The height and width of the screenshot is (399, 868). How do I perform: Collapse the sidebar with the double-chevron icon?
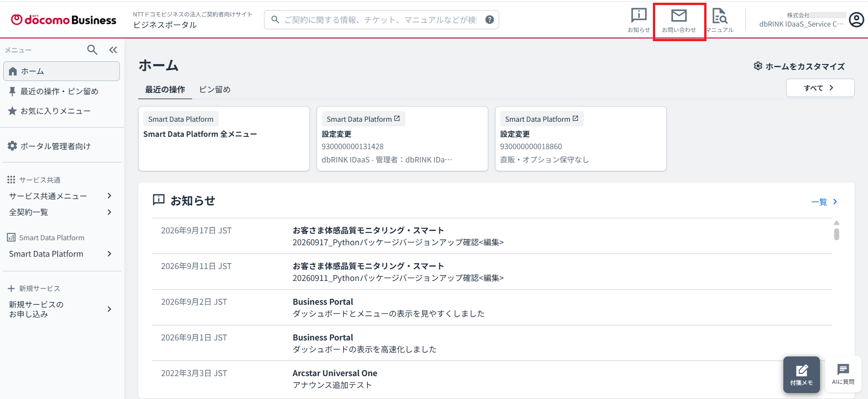tap(113, 50)
